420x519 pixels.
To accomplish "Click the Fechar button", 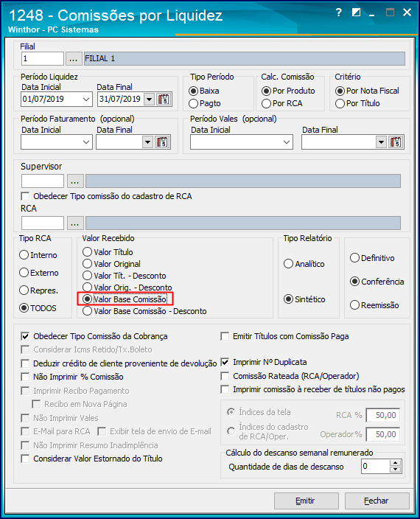I will (377, 501).
